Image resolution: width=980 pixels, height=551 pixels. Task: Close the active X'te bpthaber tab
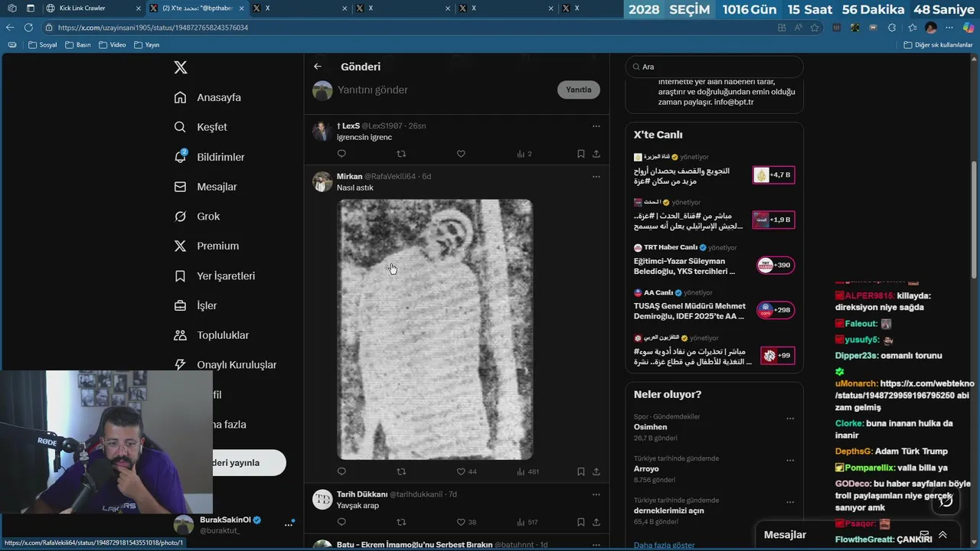(x=241, y=8)
